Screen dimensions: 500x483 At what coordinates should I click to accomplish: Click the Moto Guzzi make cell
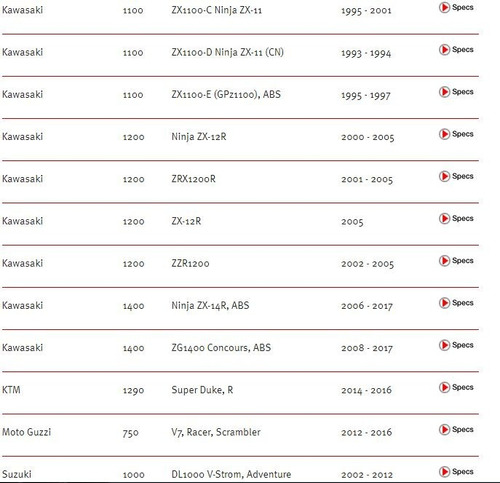coord(26,432)
